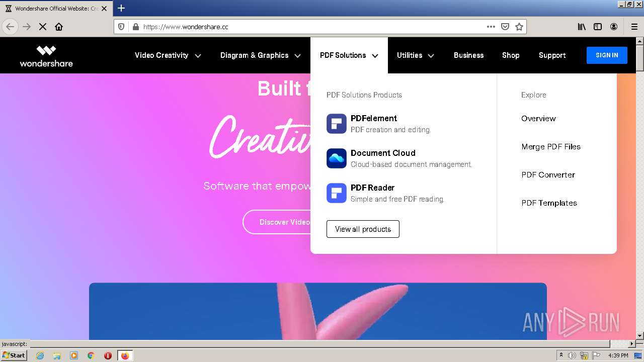This screenshot has width=644, height=362.
Task: Open Firefox account menu
Action: (x=614, y=27)
